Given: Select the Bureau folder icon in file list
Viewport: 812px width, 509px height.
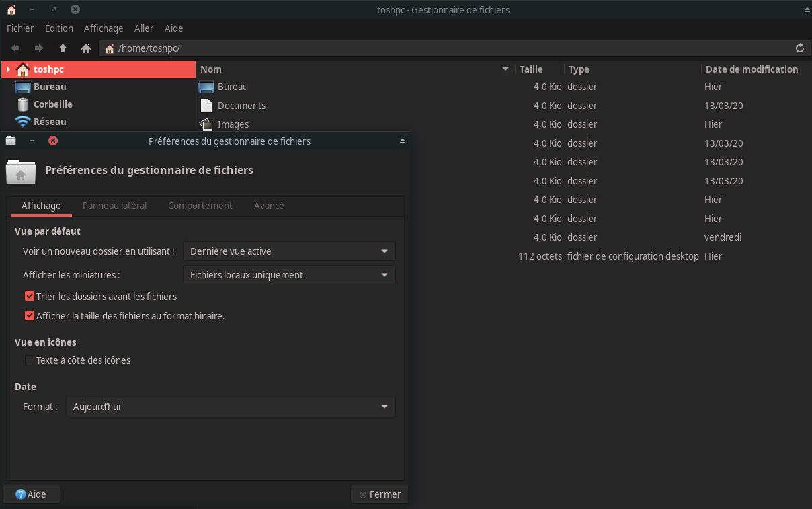Looking at the screenshot, I should point(206,87).
